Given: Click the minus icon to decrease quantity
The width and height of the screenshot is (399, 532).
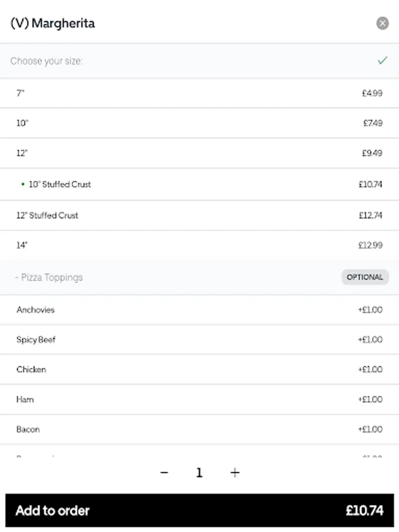Looking at the screenshot, I should pyautogui.click(x=164, y=472).
